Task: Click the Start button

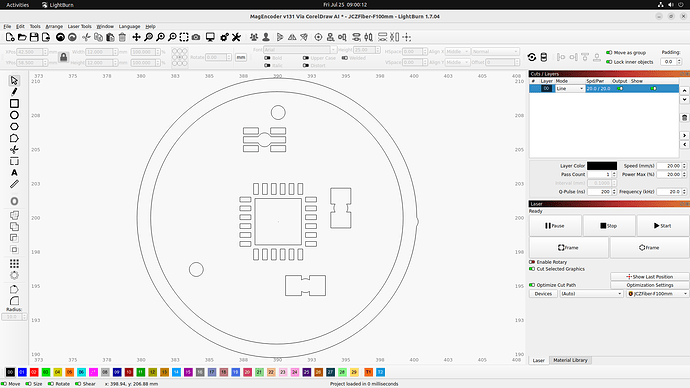Action: pyautogui.click(x=662, y=226)
